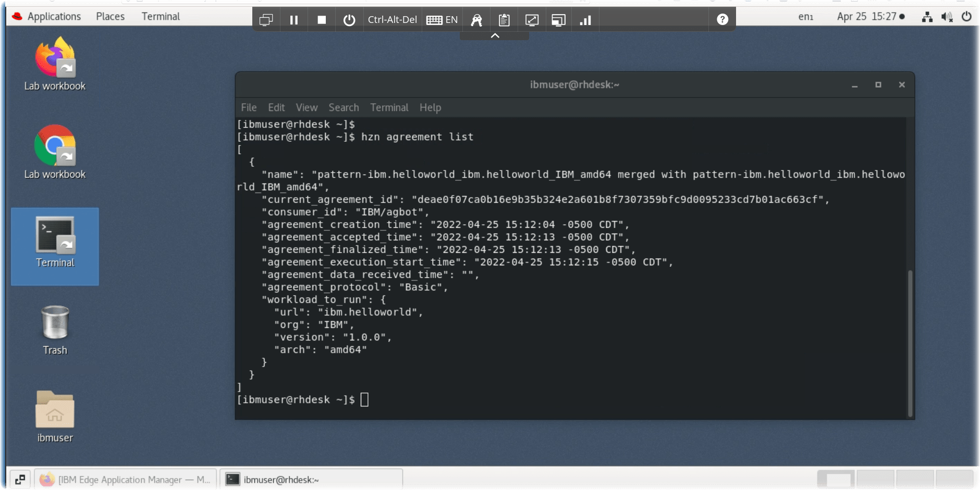The image size is (980, 490).
Task: Click the fit-to-window display icon
Action: point(558,20)
